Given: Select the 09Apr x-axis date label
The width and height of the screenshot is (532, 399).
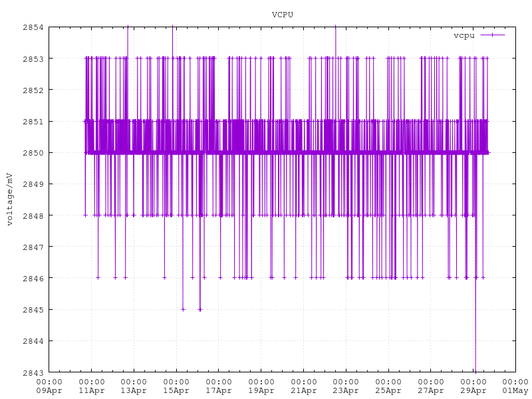Looking at the screenshot, I should (x=49, y=391).
